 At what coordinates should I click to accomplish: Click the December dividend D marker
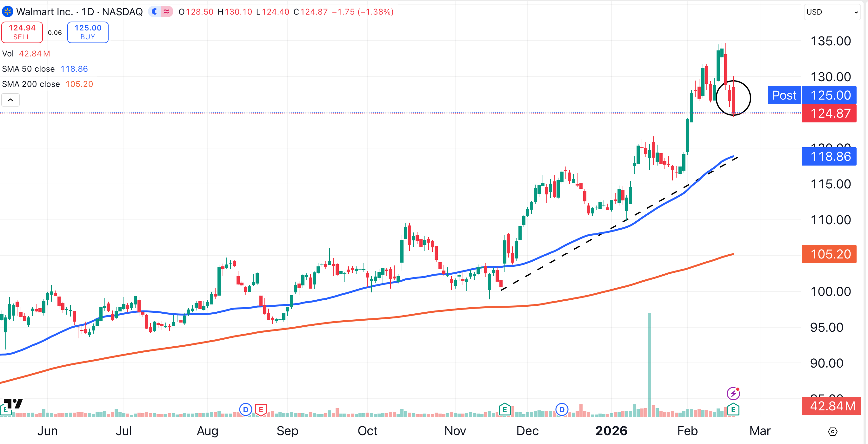(562, 410)
